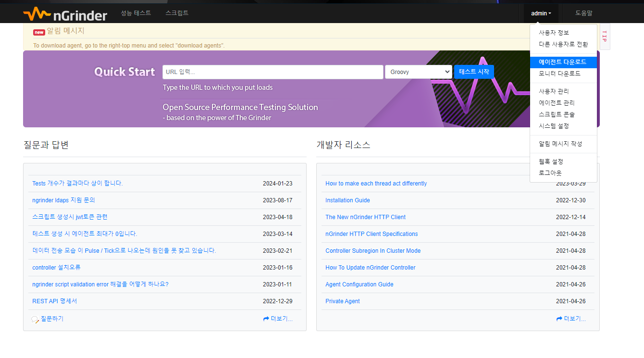Open the Private Agent link
Image resolution: width=644 pixels, height=358 pixels.
click(x=342, y=301)
